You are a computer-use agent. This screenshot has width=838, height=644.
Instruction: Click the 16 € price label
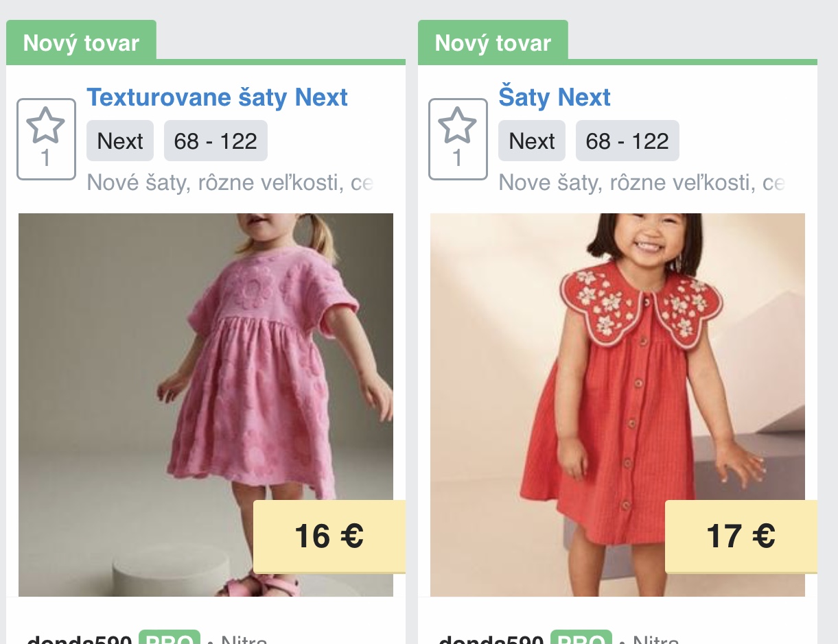pos(329,536)
